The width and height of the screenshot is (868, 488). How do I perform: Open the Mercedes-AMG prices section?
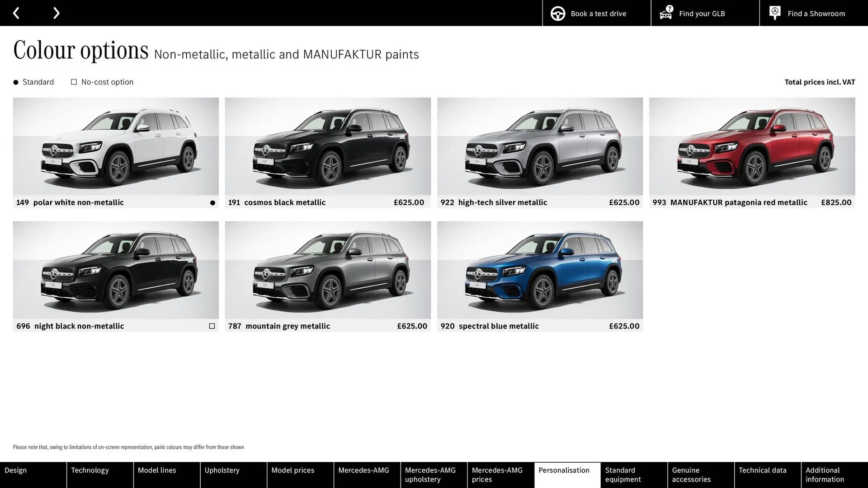(498, 474)
